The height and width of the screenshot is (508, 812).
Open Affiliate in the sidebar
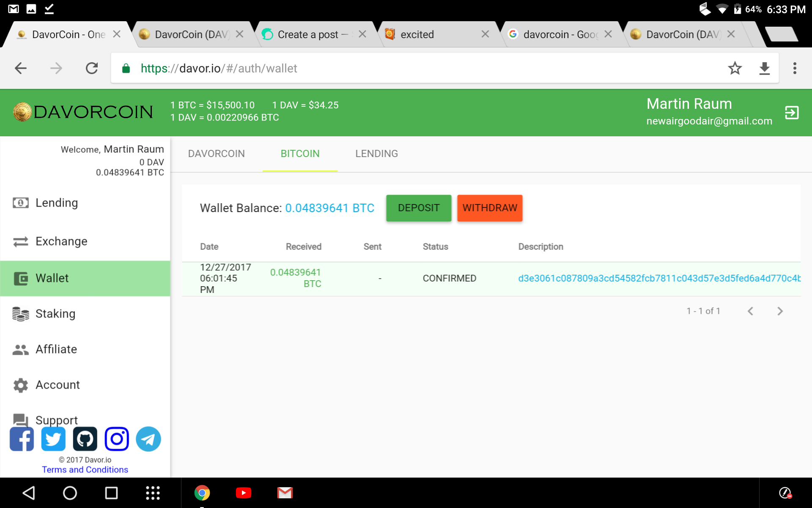[85, 349]
